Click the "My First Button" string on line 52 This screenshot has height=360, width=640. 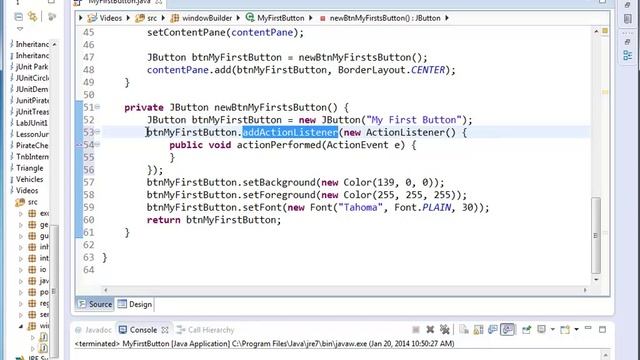[x=413, y=120]
